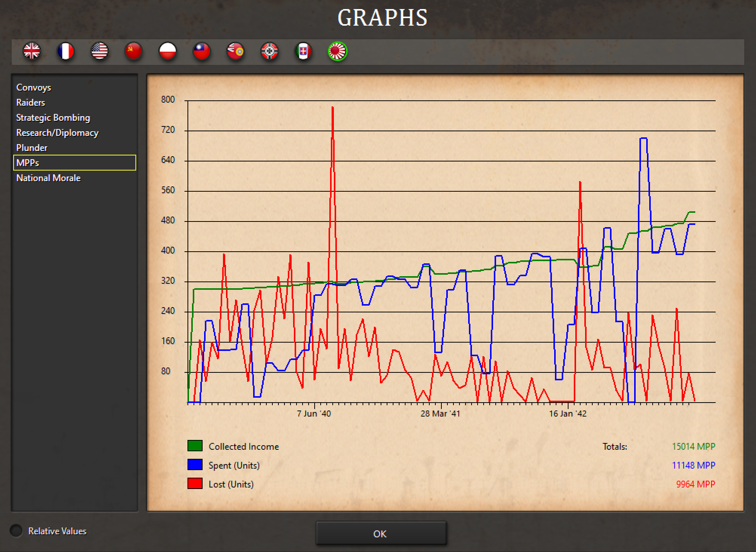The height and width of the screenshot is (552, 756).
Task: Click the 80 y-axis label
Action: point(166,371)
